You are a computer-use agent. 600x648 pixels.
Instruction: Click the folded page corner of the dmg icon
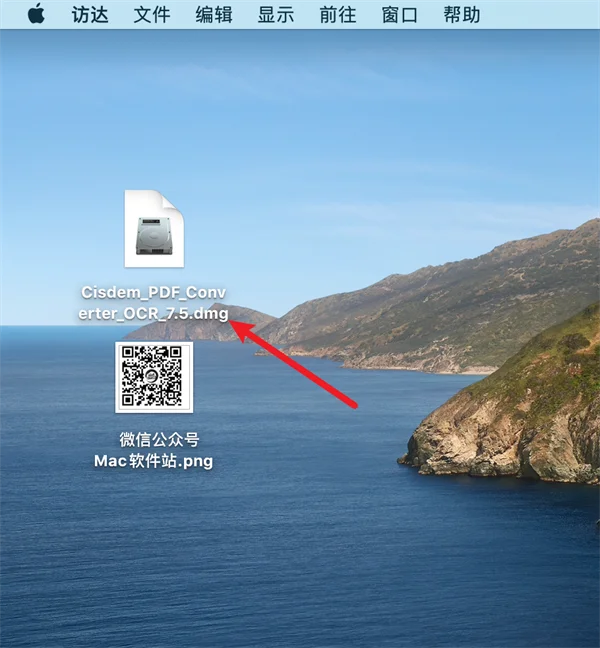coord(172,201)
